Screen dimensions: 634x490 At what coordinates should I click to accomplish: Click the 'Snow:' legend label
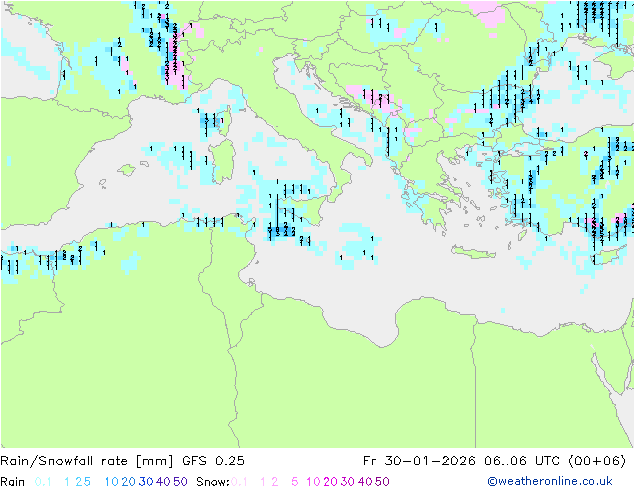213,482
